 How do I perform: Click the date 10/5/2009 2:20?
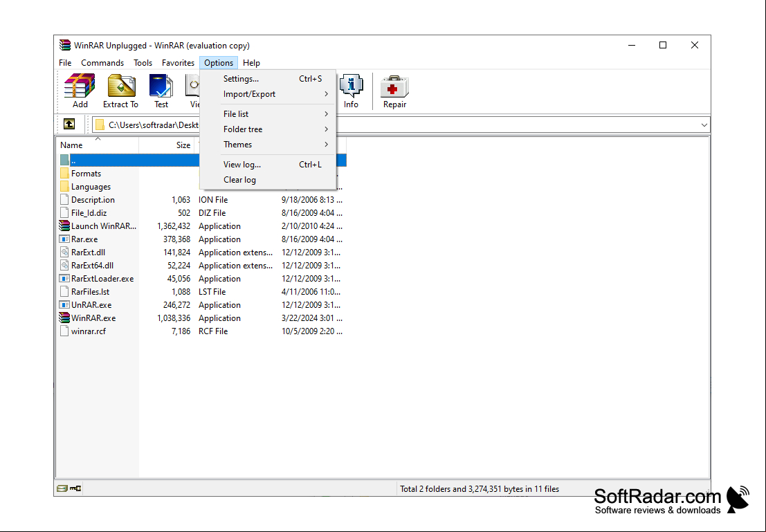click(312, 331)
